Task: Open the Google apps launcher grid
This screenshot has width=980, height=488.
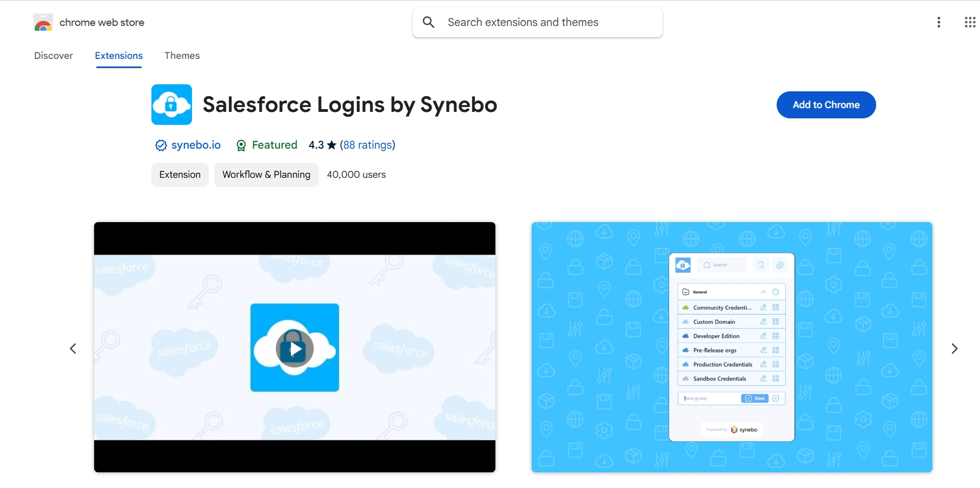Action: [x=969, y=22]
